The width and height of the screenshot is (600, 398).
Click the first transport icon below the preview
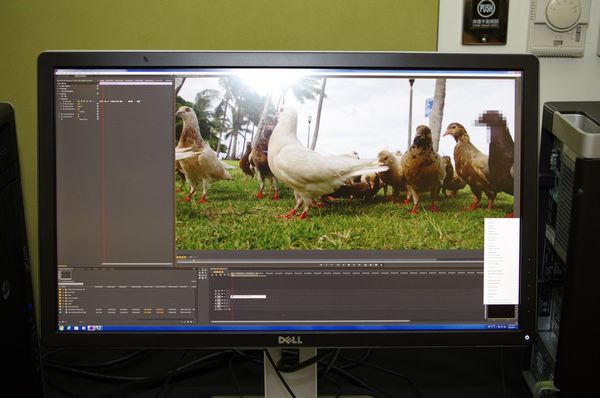click(x=321, y=265)
